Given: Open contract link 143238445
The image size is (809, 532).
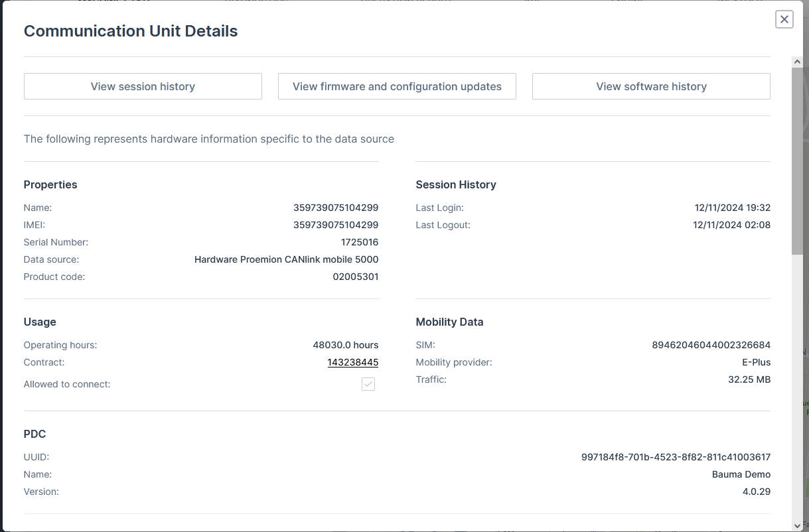Looking at the screenshot, I should coord(352,362).
